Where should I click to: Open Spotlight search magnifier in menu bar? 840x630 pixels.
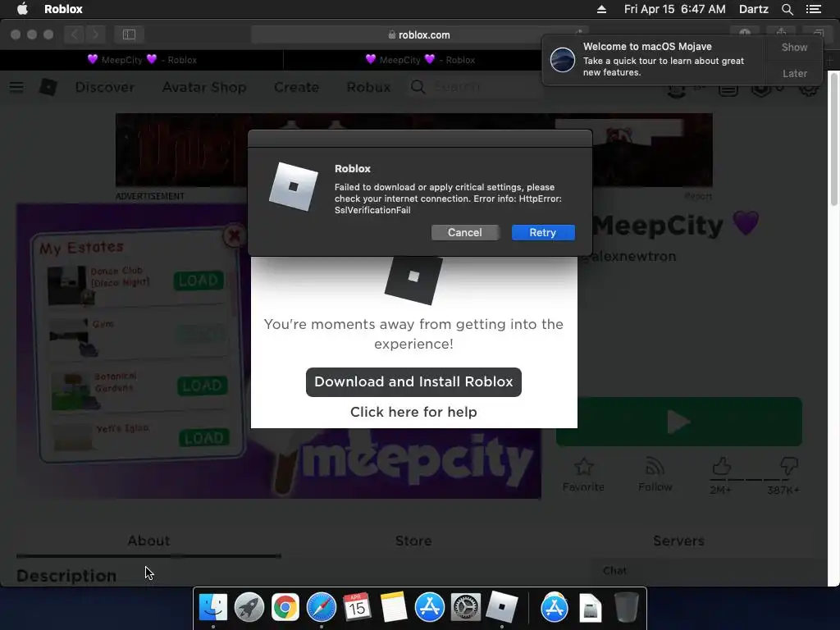[787, 9]
